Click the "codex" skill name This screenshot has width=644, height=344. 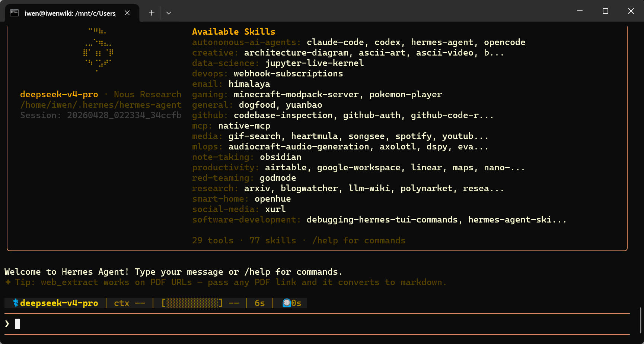pyautogui.click(x=388, y=42)
